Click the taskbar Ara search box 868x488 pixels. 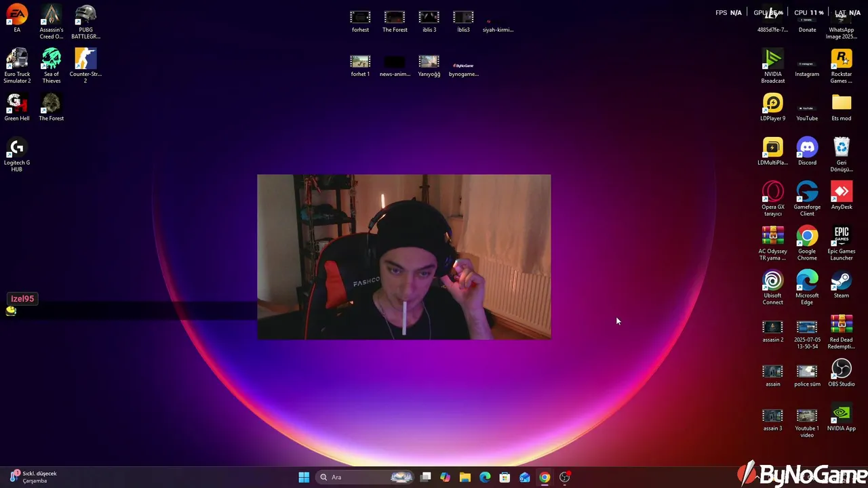click(x=365, y=477)
